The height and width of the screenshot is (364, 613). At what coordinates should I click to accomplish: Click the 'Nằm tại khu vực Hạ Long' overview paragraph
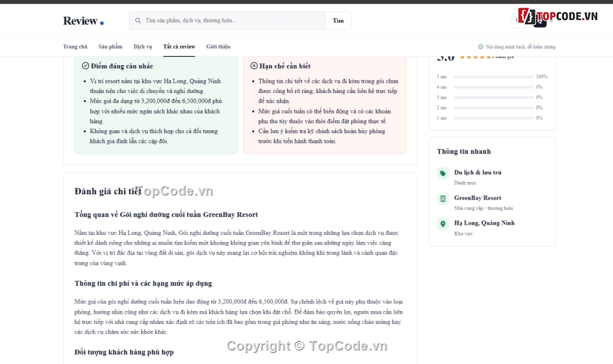tap(237, 248)
